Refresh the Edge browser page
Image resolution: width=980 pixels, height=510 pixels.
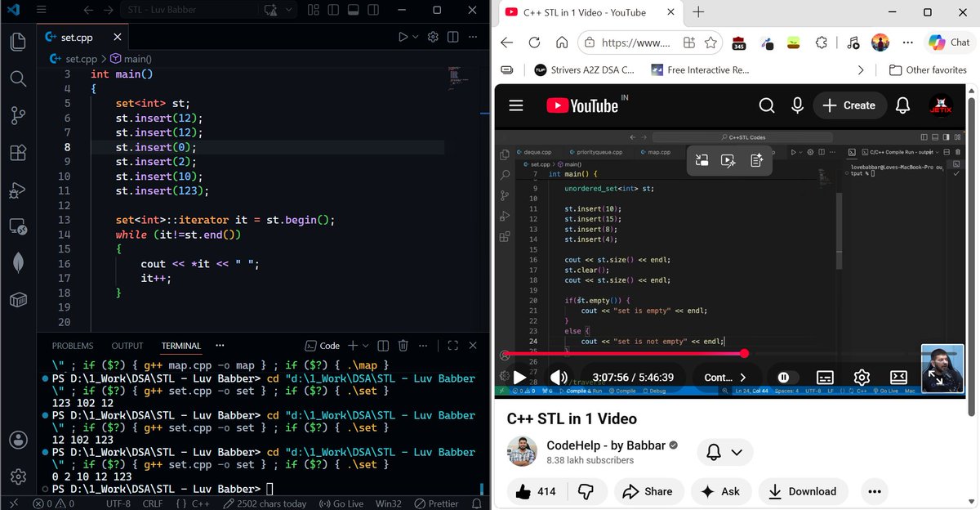[x=534, y=42]
